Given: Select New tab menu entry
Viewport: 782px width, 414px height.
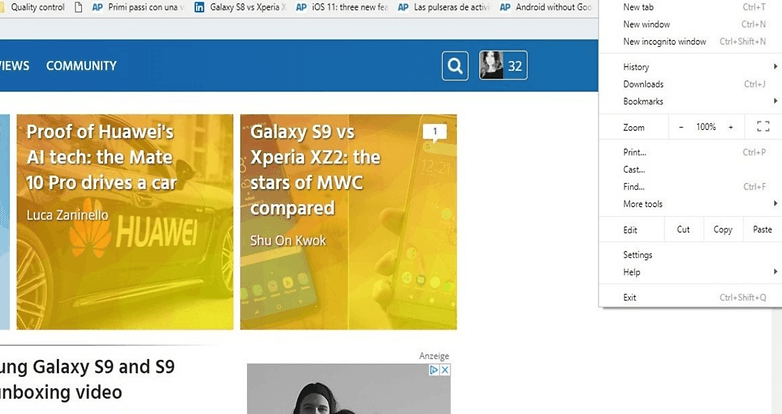Looking at the screenshot, I should tap(690, 7).
